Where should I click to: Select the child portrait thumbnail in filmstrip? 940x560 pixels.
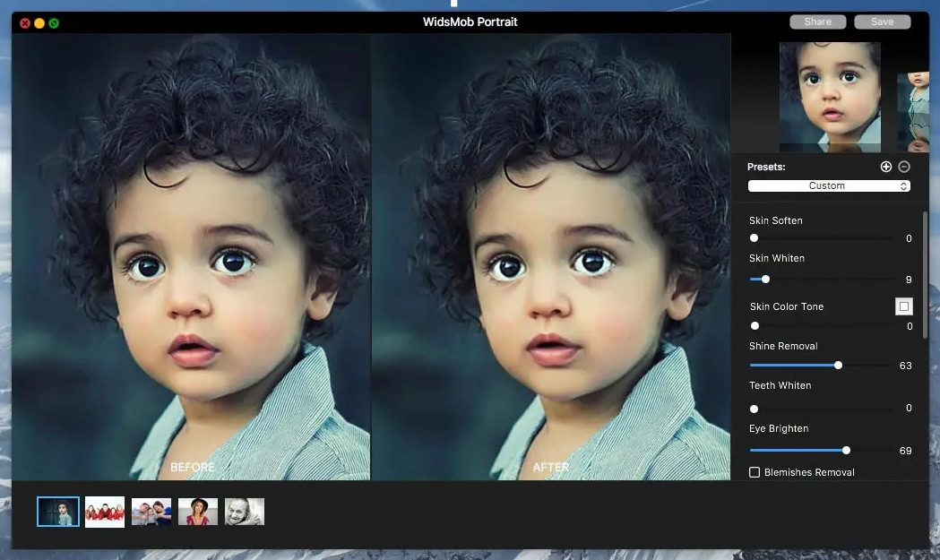coord(58,512)
